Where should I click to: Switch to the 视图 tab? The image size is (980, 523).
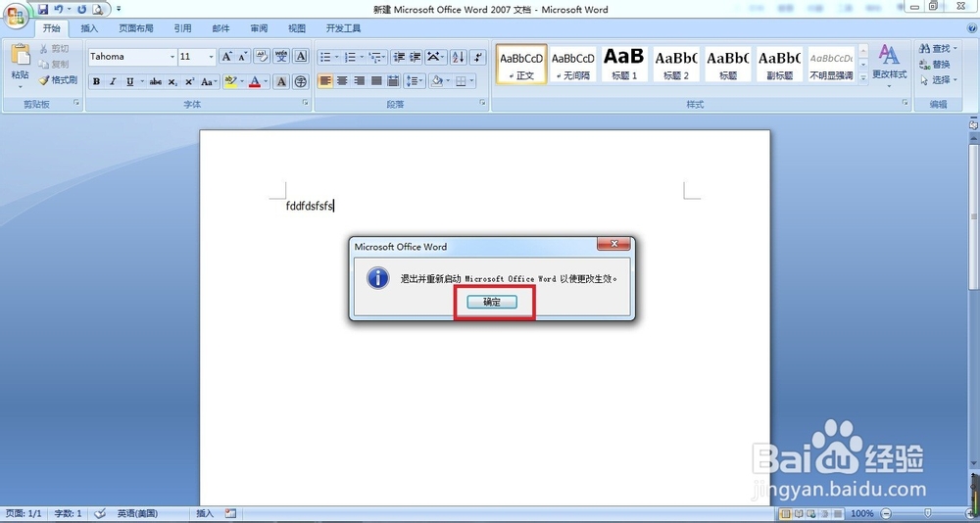click(297, 28)
